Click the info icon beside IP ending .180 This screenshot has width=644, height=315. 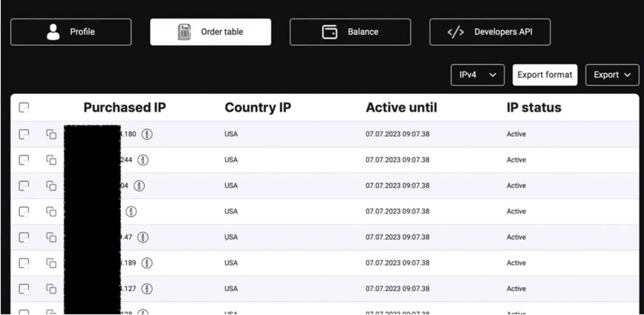(x=147, y=134)
